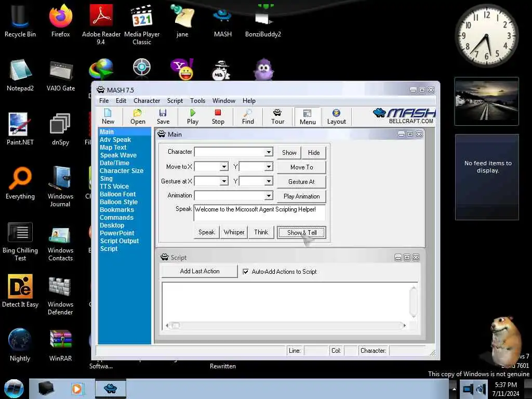Expand the Move to X dropdown
The image size is (532, 399).
tap(223, 167)
